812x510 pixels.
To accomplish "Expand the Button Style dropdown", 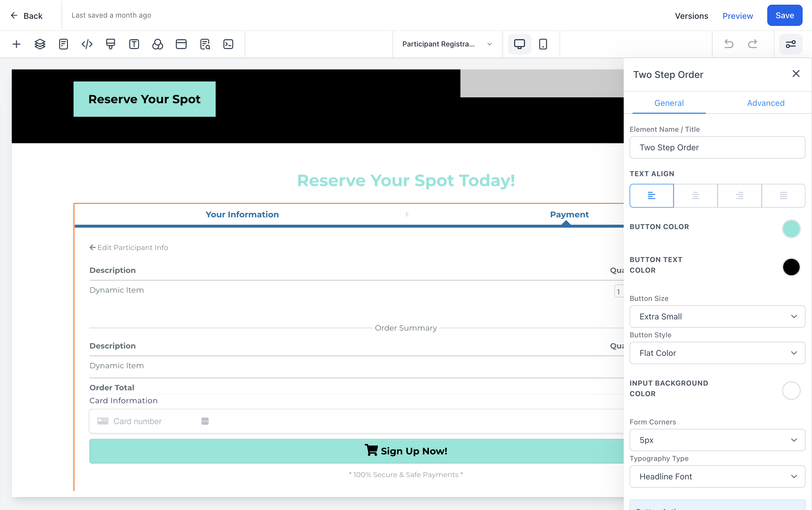I will (717, 353).
